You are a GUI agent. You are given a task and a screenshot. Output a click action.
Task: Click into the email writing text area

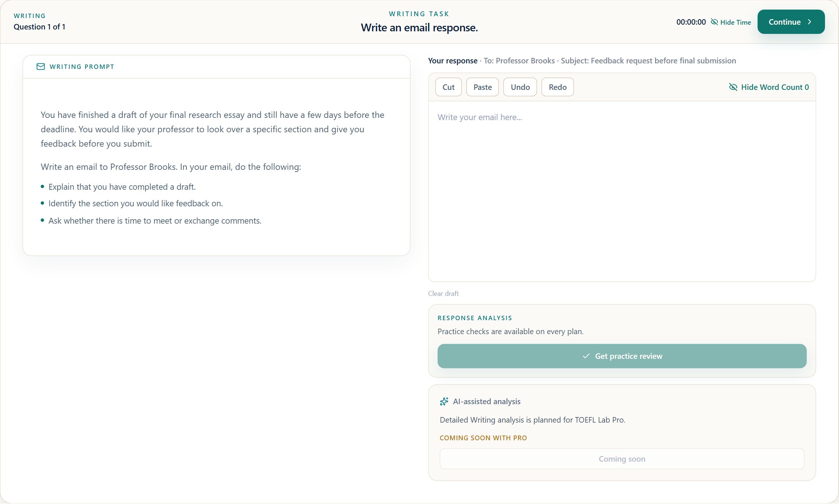tap(622, 191)
